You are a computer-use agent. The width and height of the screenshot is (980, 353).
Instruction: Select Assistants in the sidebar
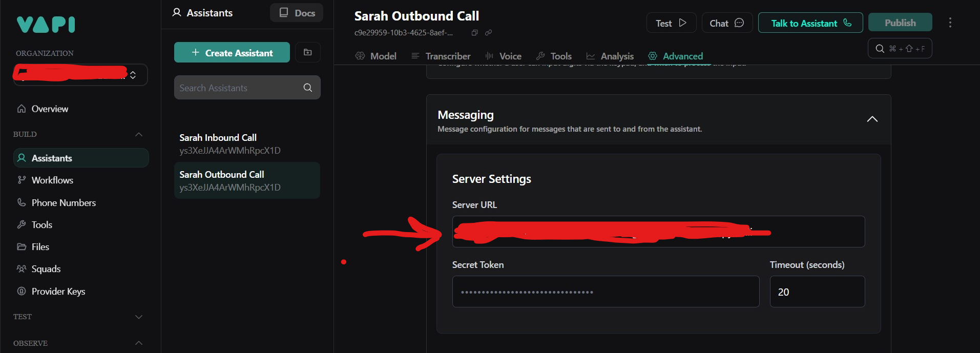(x=81, y=158)
